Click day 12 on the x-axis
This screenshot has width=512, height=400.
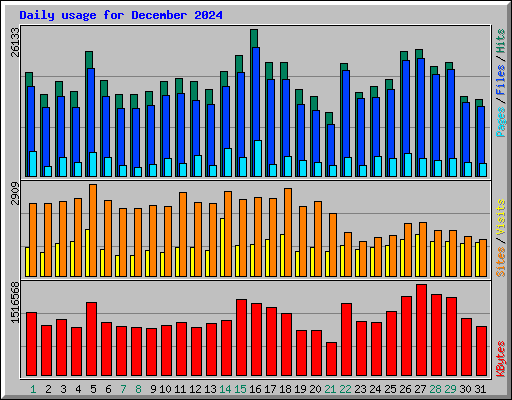tap(195, 389)
